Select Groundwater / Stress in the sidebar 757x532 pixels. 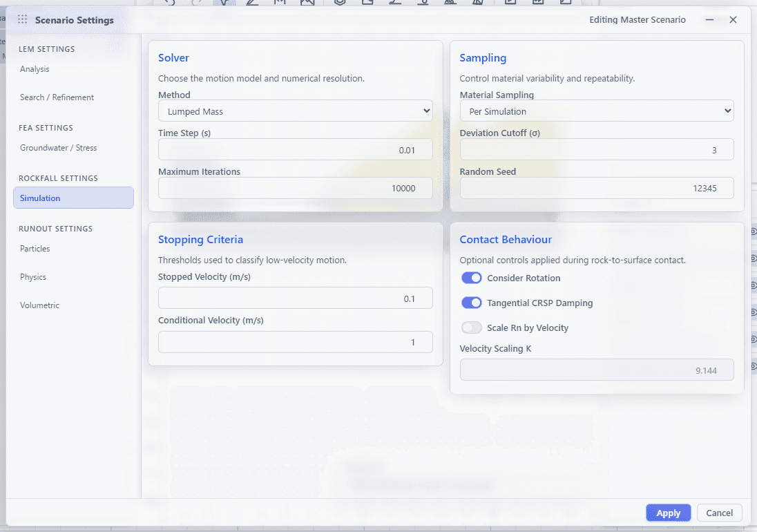59,148
